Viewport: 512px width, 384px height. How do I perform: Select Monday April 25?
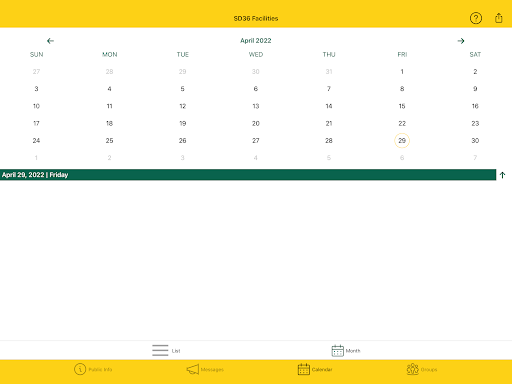[x=109, y=140]
